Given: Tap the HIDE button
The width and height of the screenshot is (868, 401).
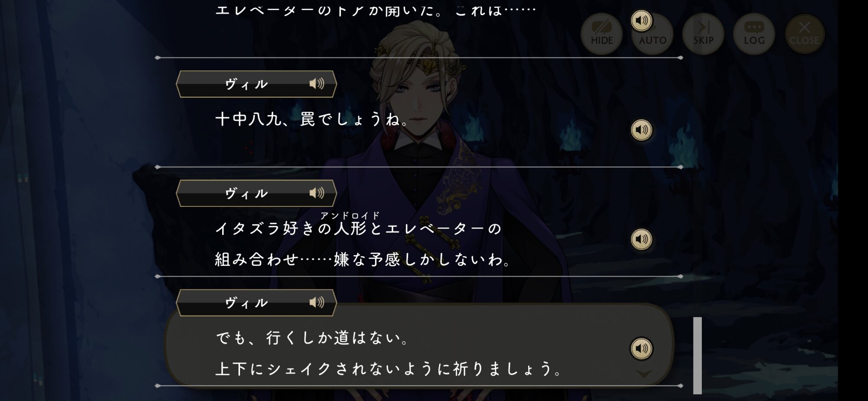Looking at the screenshot, I should click(602, 34).
